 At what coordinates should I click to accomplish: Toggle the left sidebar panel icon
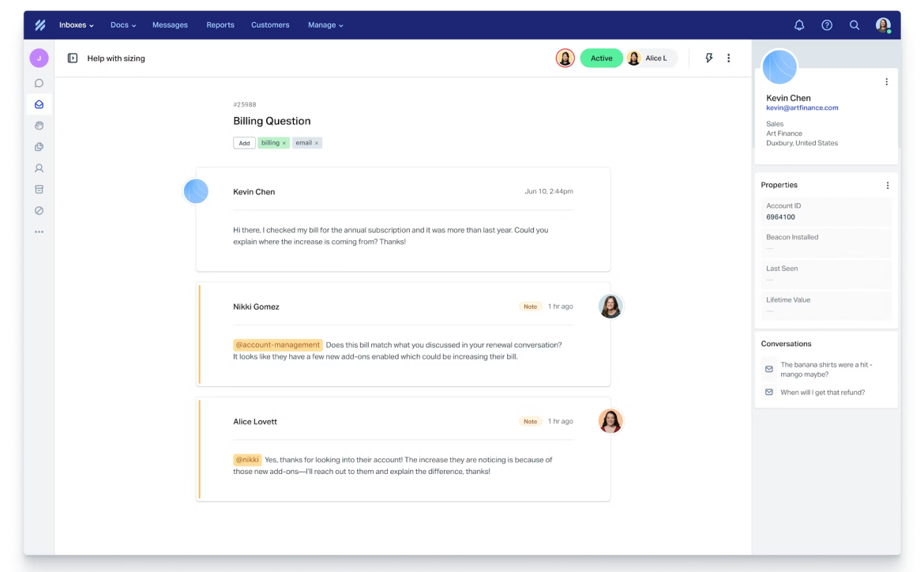point(73,58)
